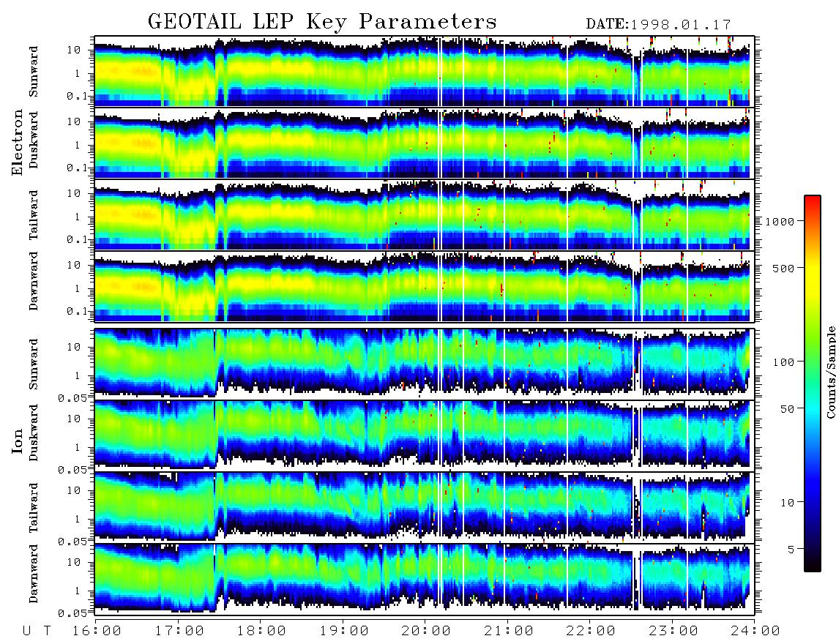Select the Ion 'Duskward' panel label
Screen dimensions: 836x644
[x=34, y=433]
